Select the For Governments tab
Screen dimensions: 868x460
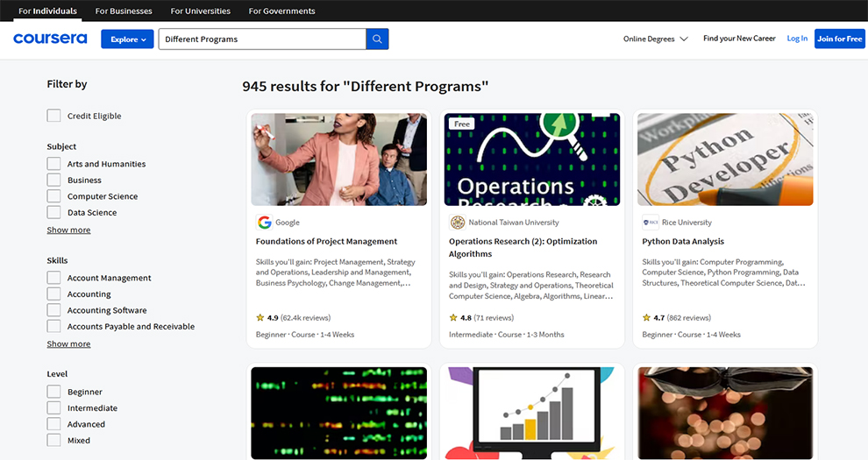click(x=281, y=11)
